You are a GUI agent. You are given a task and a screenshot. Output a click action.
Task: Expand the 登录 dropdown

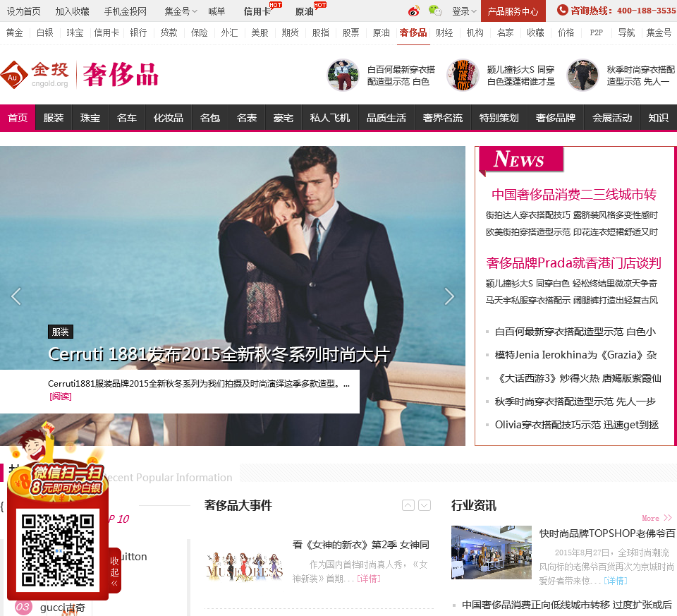(x=464, y=12)
